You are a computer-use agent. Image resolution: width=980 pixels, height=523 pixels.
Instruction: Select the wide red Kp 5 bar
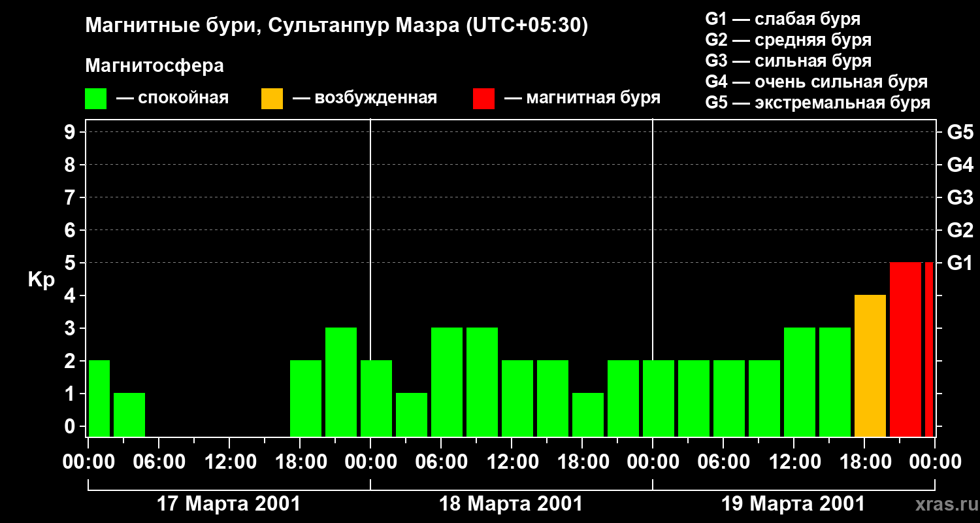click(x=906, y=349)
